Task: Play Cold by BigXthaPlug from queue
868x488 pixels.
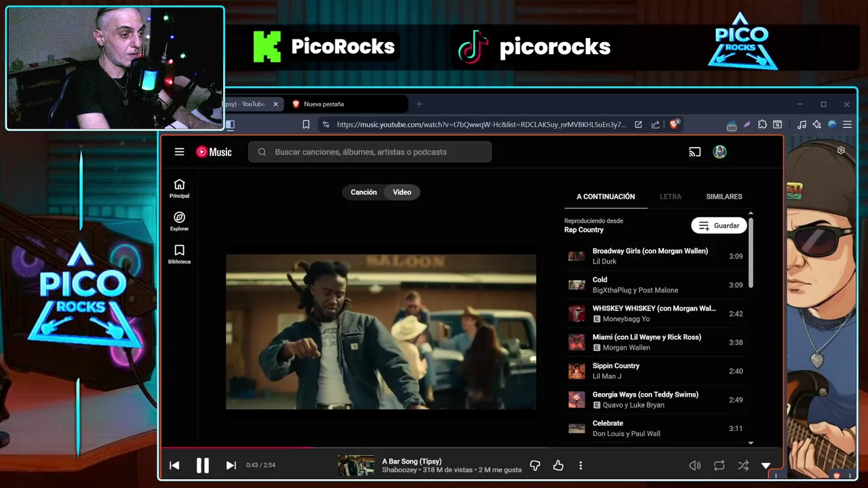Action: coord(655,285)
